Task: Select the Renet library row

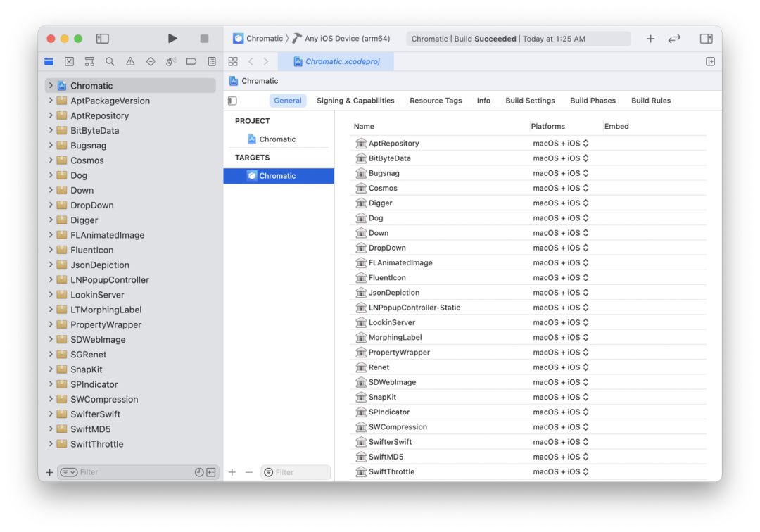Action: coord(528,367)
